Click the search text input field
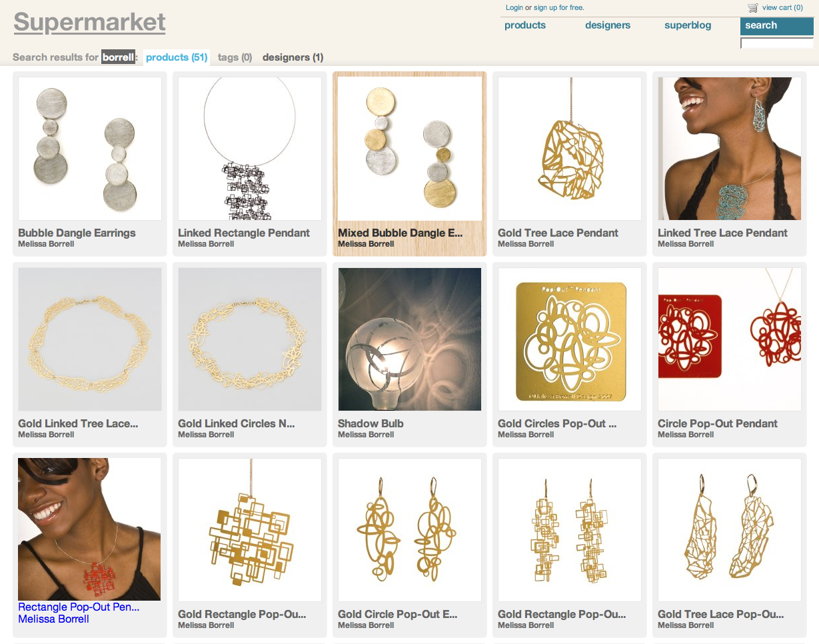This screenshot has height=644, width=819. click(x=777, y=43)
